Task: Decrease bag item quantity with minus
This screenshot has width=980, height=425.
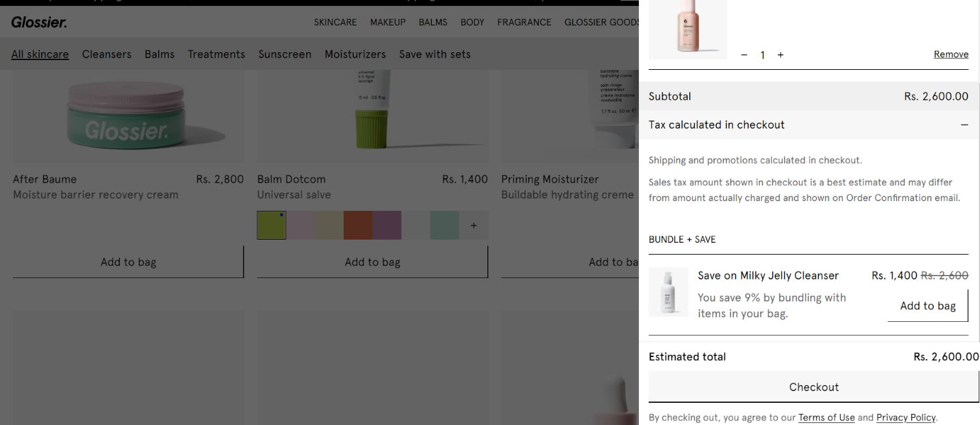Action: point(744,55)
